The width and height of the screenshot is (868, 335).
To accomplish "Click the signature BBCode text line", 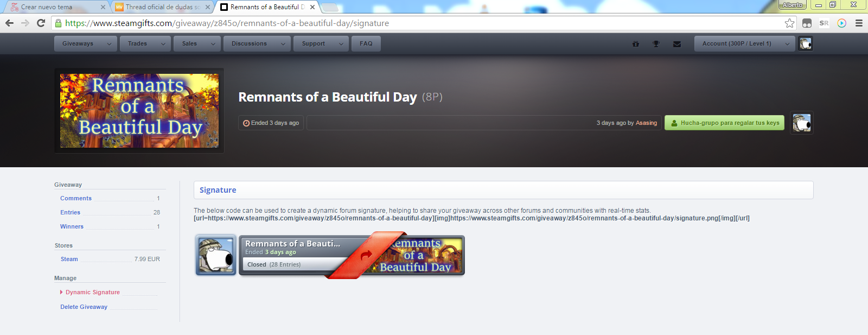I will [x=471, y=218].
